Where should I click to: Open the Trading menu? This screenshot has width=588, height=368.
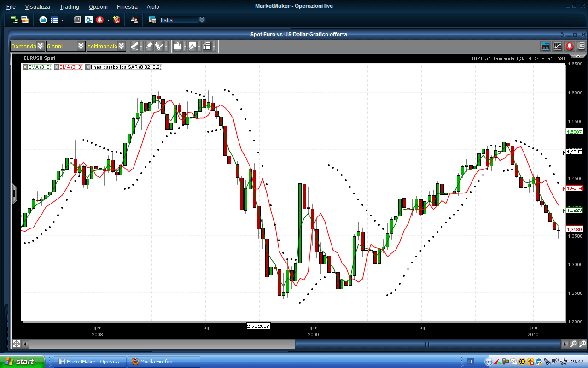(69, 6)
